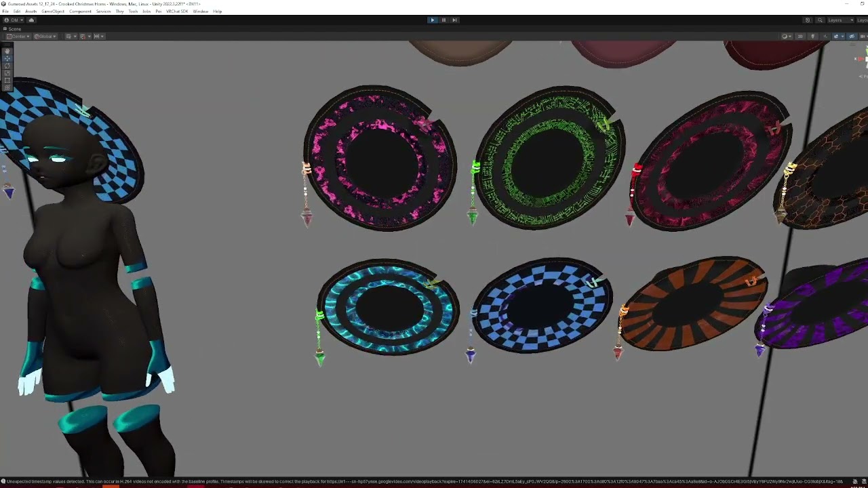Open Undo History from top-right toolbar

point(808,20)
